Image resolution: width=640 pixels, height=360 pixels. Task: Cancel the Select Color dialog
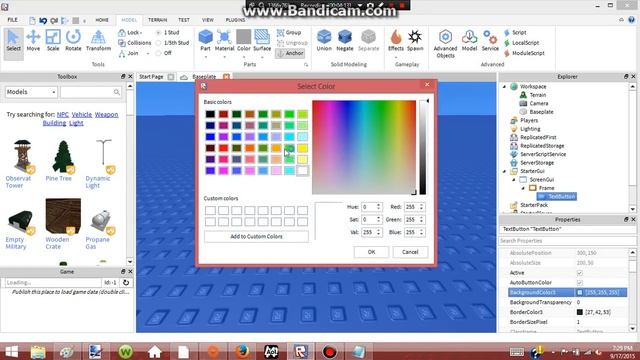[x=410, y=252]
